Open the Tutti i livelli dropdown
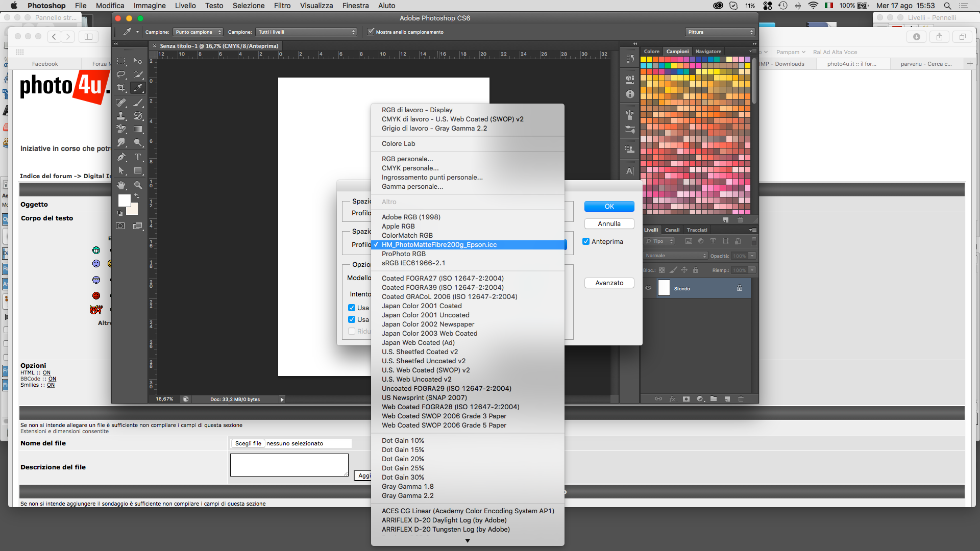 [x=306, y=32]
